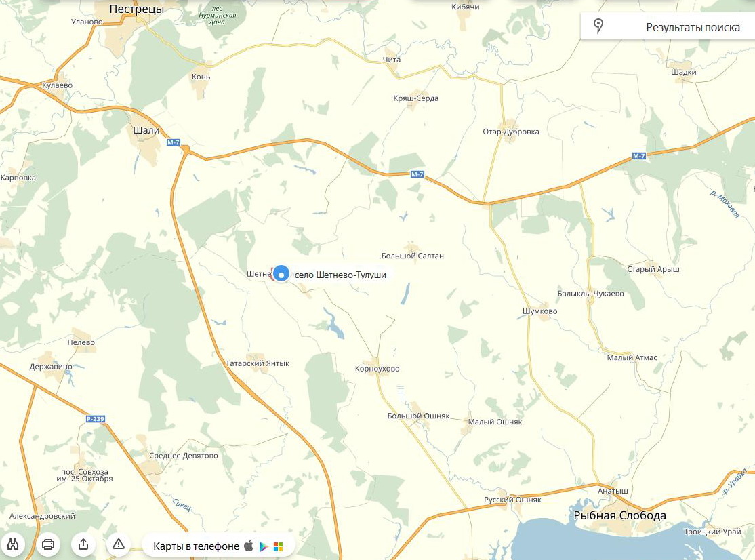Image resolution: width=755 pixels, height=560 pixels.
Task: Select the Татарский Янтык village label
Action: pos(258,363)
